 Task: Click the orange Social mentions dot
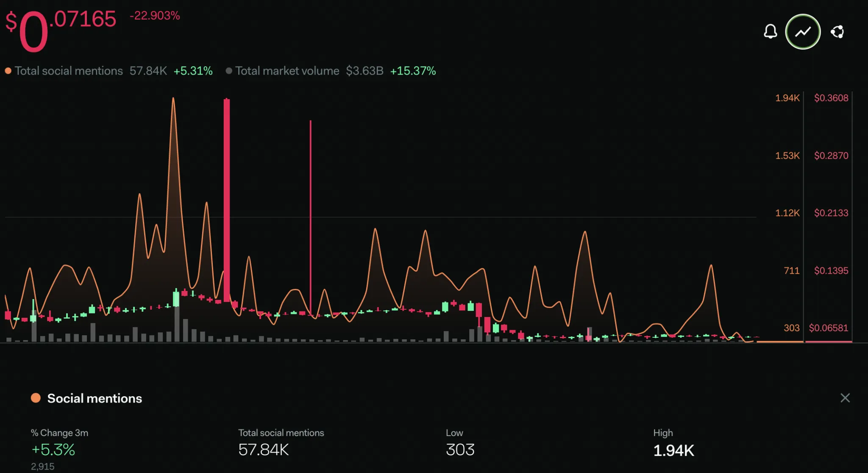pyautogui.click(x=36, y=398)
